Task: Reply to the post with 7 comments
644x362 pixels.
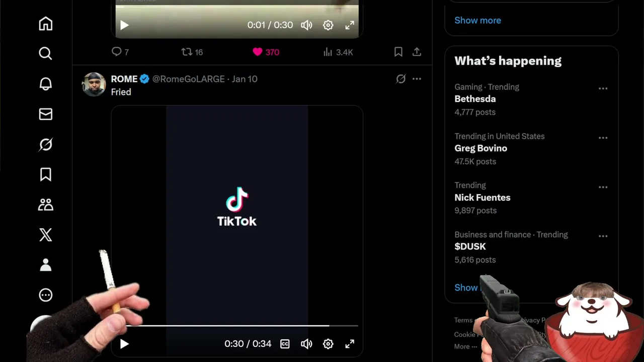Action: [120, 52]
